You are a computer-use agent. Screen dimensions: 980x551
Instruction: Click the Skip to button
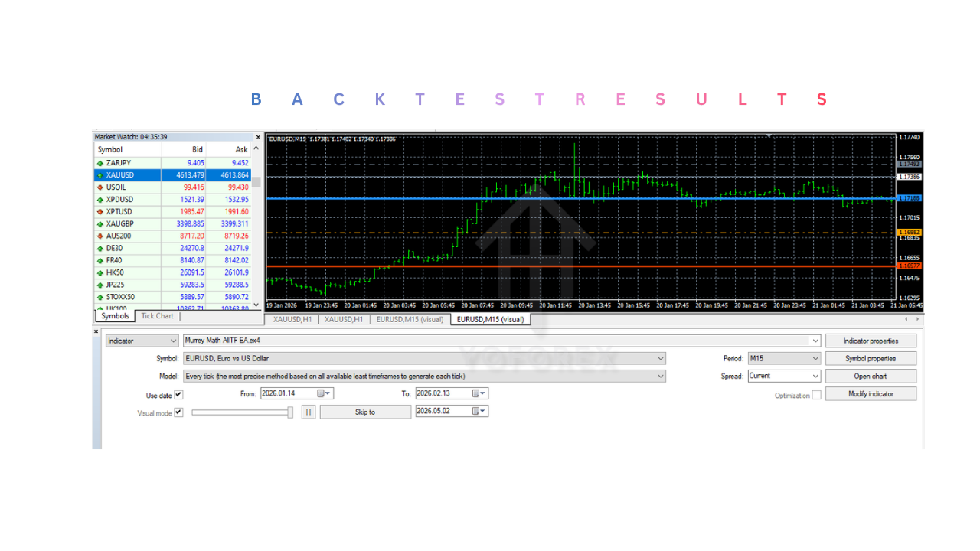tap(365, 412)
